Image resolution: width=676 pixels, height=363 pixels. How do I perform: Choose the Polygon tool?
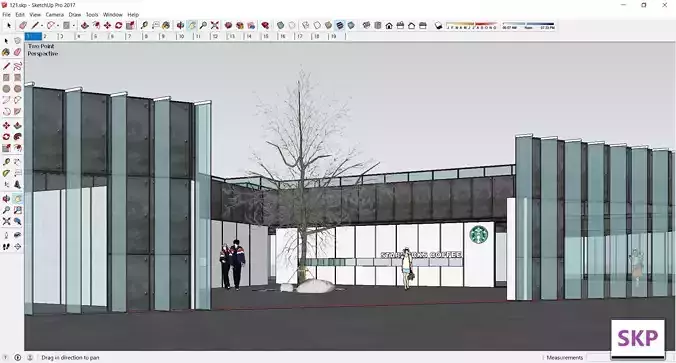coord(17,89)
